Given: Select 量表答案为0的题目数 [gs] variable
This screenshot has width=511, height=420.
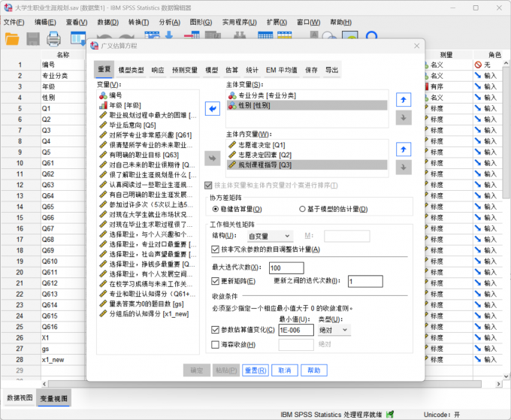Looking at the screenshot, I should 148,304.
